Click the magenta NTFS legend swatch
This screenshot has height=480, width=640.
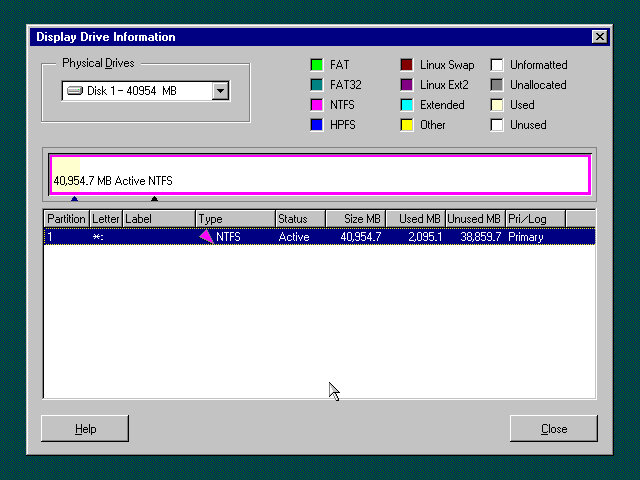click(x=317, y=105)
